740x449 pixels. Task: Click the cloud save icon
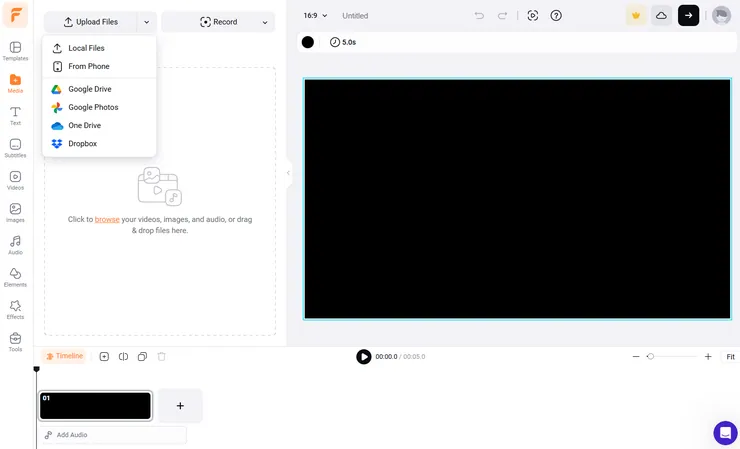[661, 15]
